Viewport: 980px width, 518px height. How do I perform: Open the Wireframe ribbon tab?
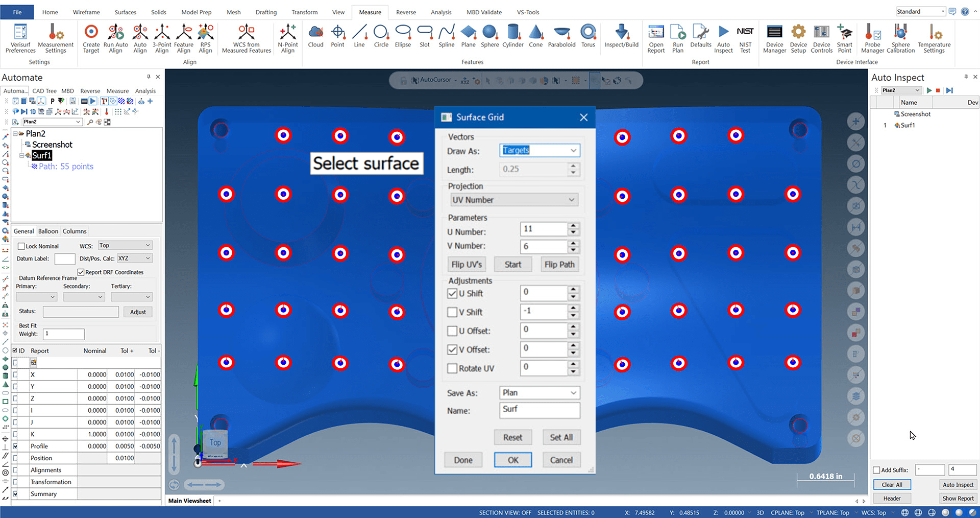pos(86,12)
